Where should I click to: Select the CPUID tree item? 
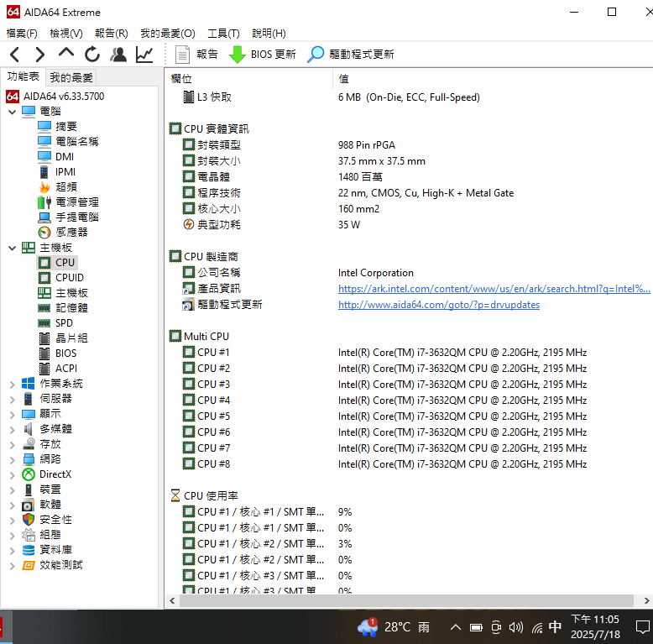click(x=70, y=277)
